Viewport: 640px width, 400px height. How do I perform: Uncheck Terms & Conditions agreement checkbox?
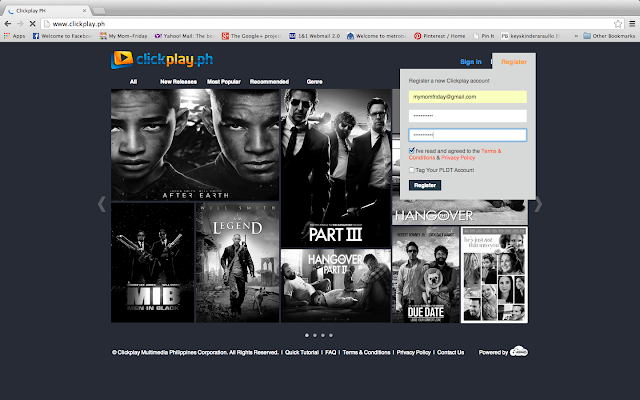411,151
